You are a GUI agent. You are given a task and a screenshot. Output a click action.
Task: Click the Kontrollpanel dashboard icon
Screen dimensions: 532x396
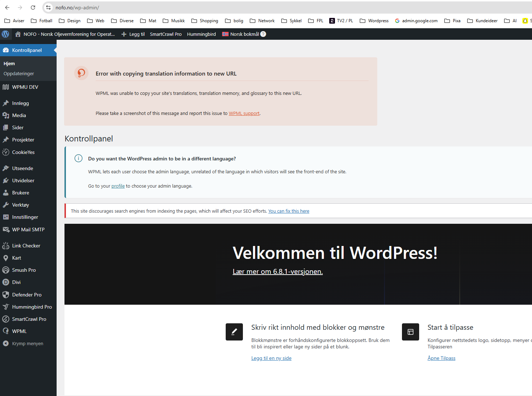coord(6,50)
